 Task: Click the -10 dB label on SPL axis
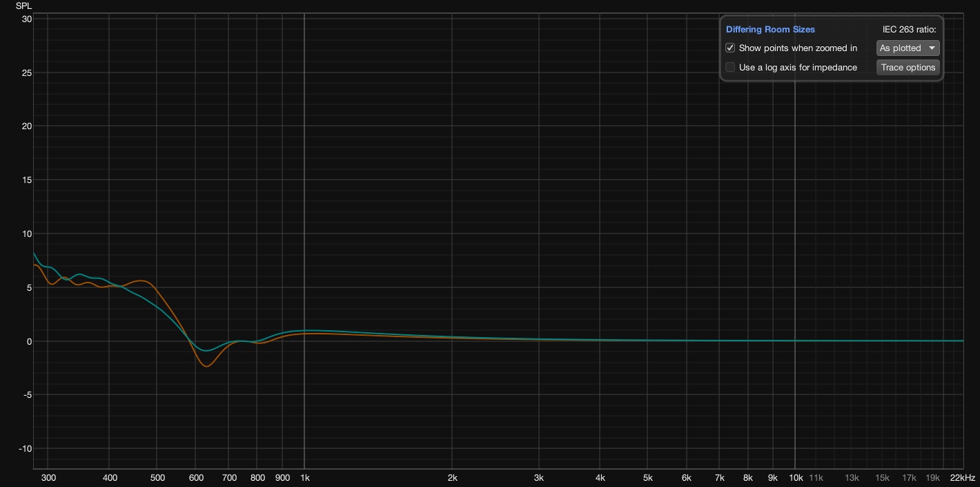tap(25, 449)
